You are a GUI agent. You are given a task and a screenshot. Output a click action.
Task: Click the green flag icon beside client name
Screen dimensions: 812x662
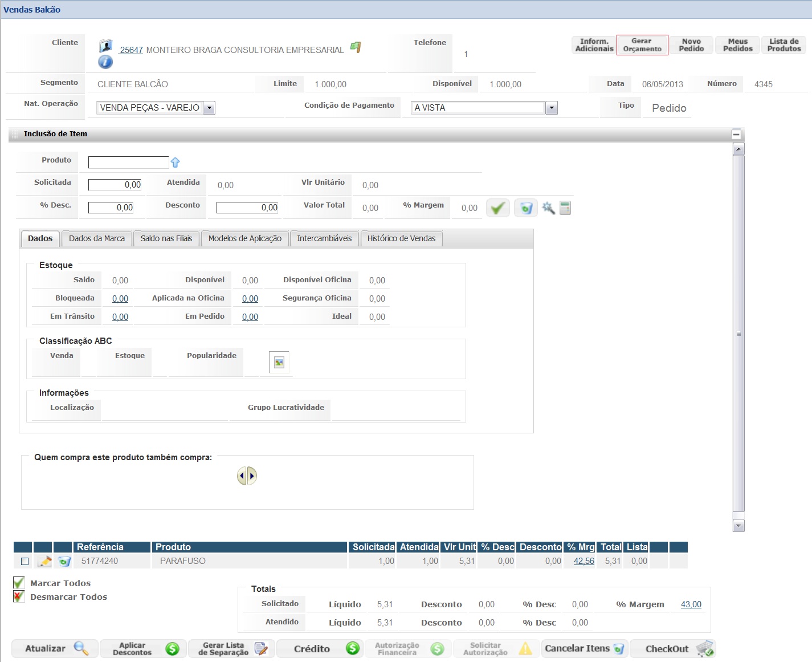[x=356, y=47]
